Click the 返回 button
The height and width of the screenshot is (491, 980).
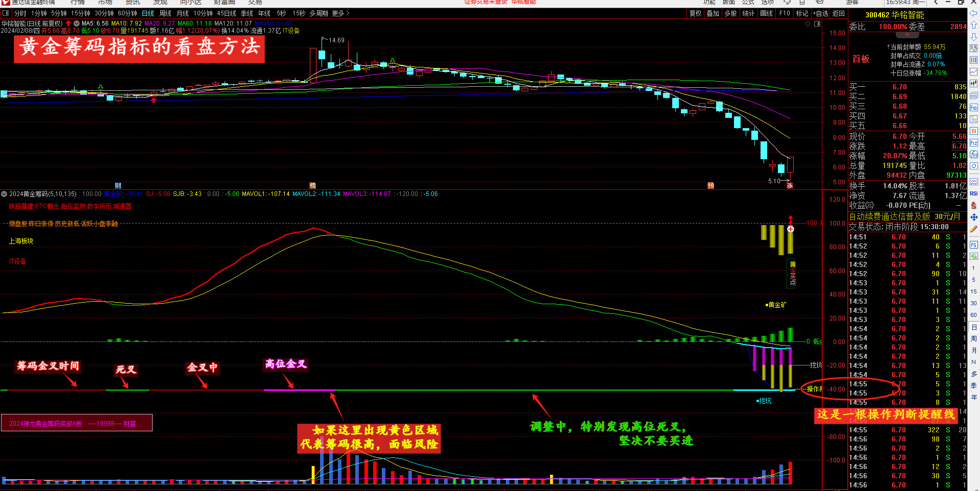(839, 13)
